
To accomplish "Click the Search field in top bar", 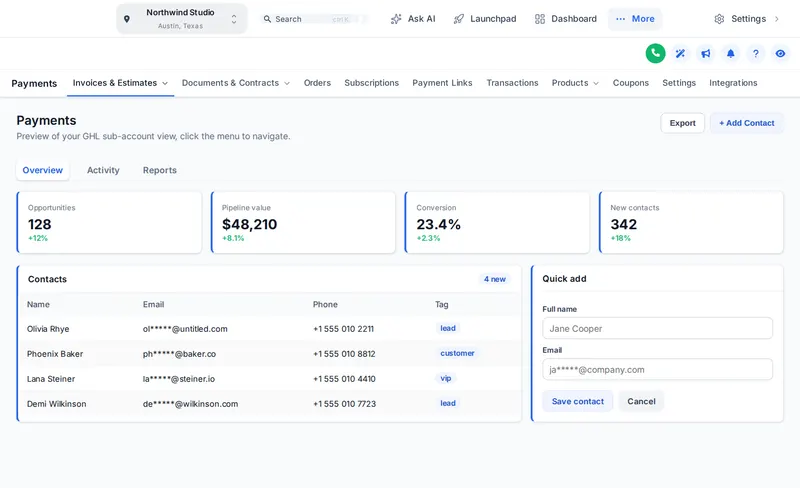I will point(314,19).
